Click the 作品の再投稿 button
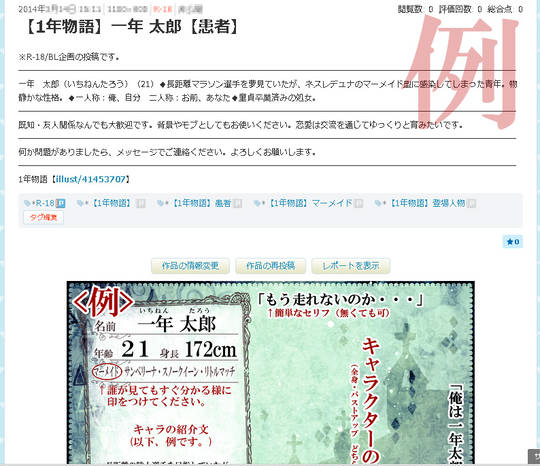Viewport: 540px width, 466px height. click(x=270, y=266)
